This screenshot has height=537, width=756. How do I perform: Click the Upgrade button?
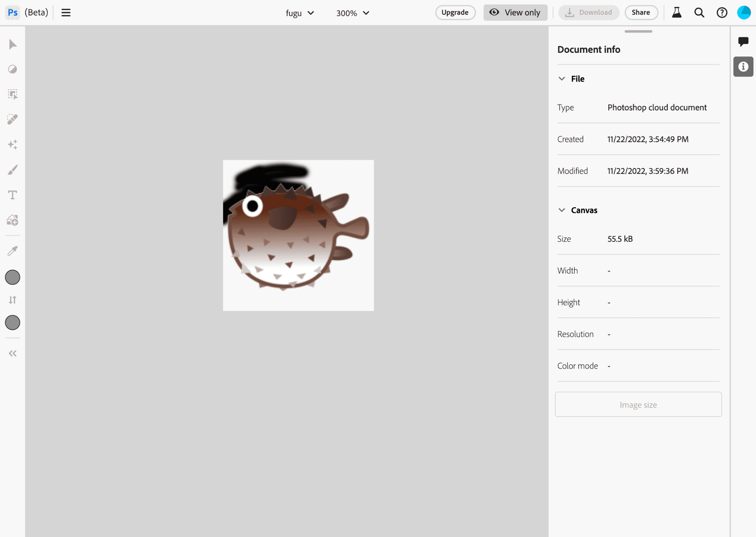[x=454, y=12]
